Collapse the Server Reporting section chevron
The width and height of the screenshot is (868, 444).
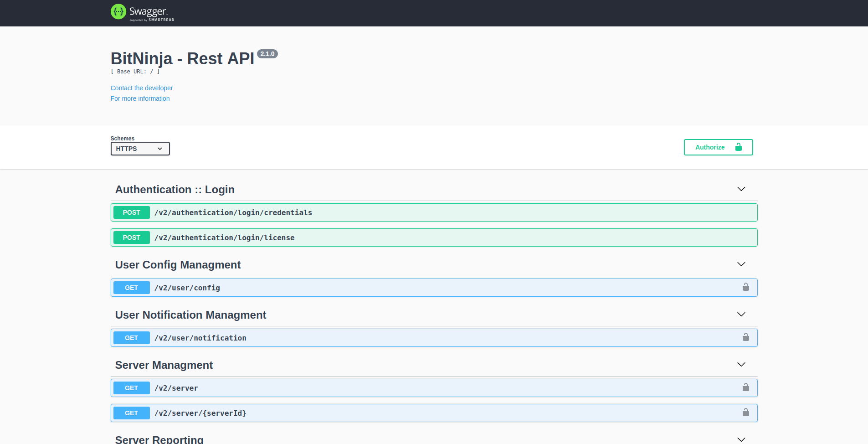tap(741, 439)
